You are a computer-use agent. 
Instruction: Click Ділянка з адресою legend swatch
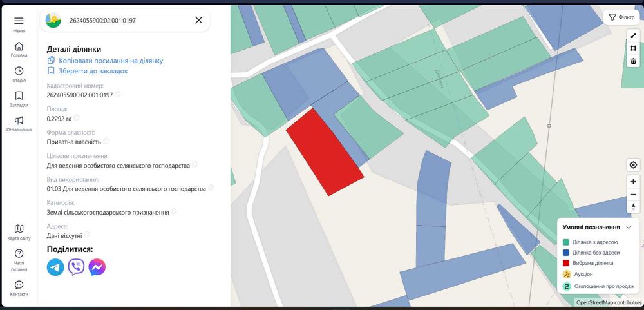(x=566, y=242)
